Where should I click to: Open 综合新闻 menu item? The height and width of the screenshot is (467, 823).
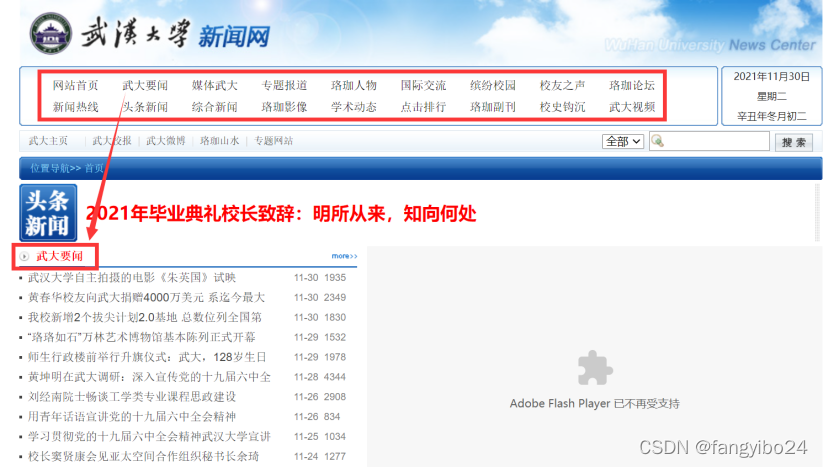click(215, 107)
